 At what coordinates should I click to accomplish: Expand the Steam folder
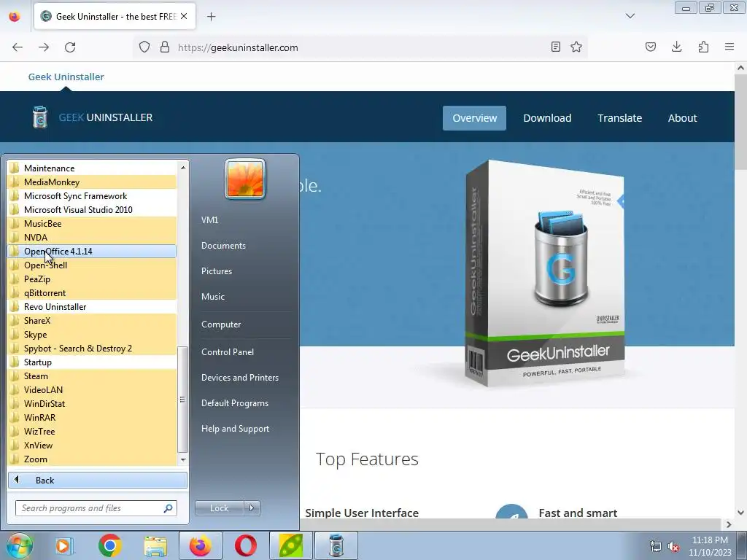92,376
